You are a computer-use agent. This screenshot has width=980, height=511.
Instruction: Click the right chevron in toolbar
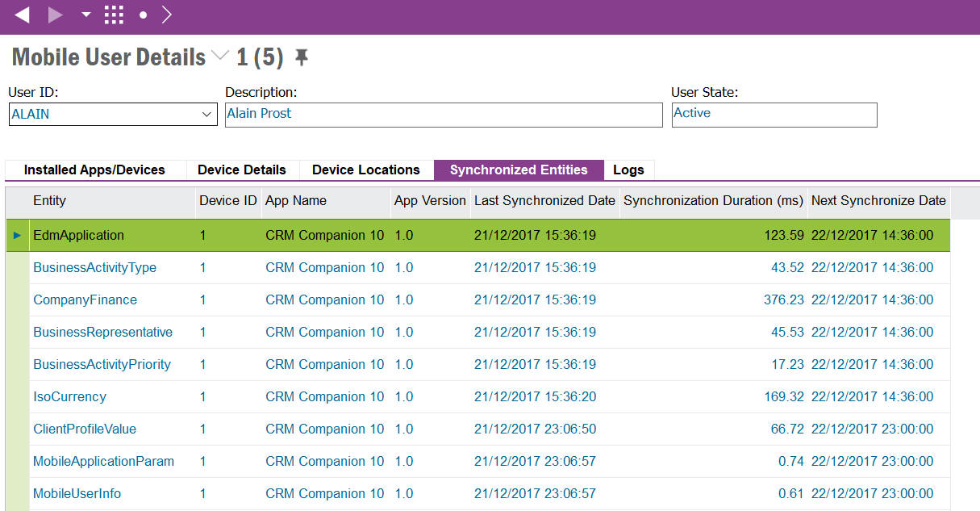[x=166, y=15]
